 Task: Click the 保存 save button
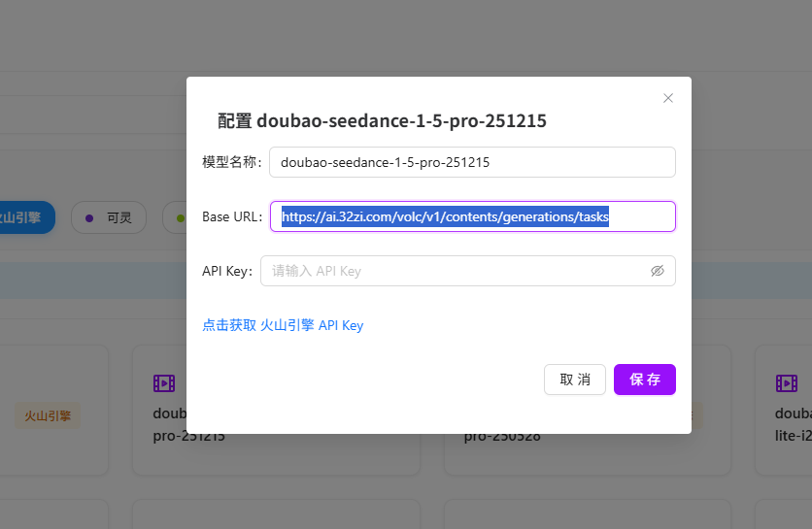(x=645, y=380)
